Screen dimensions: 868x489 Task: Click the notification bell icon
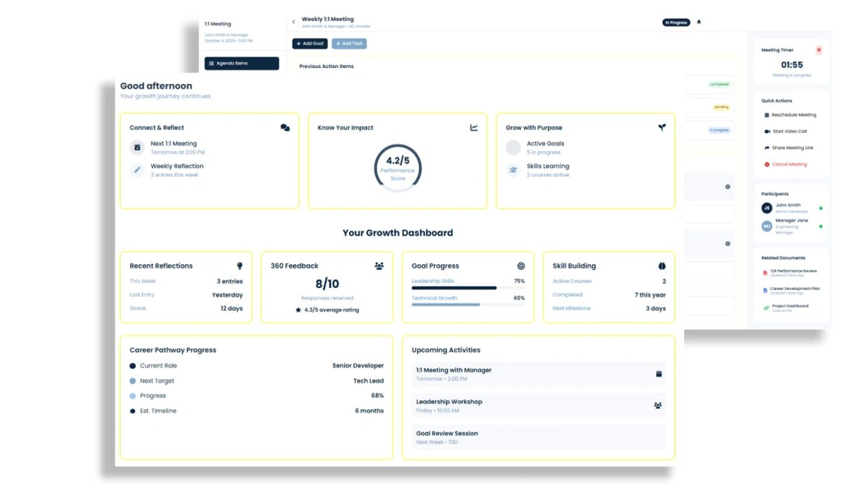click(699, 22)
